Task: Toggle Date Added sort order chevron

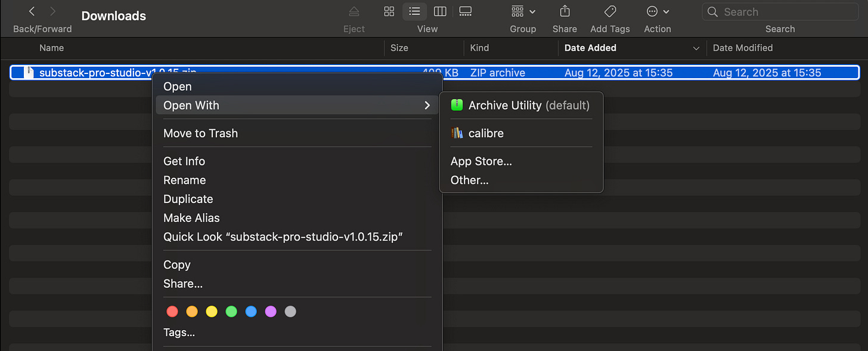Action: [x=696, y=48]
